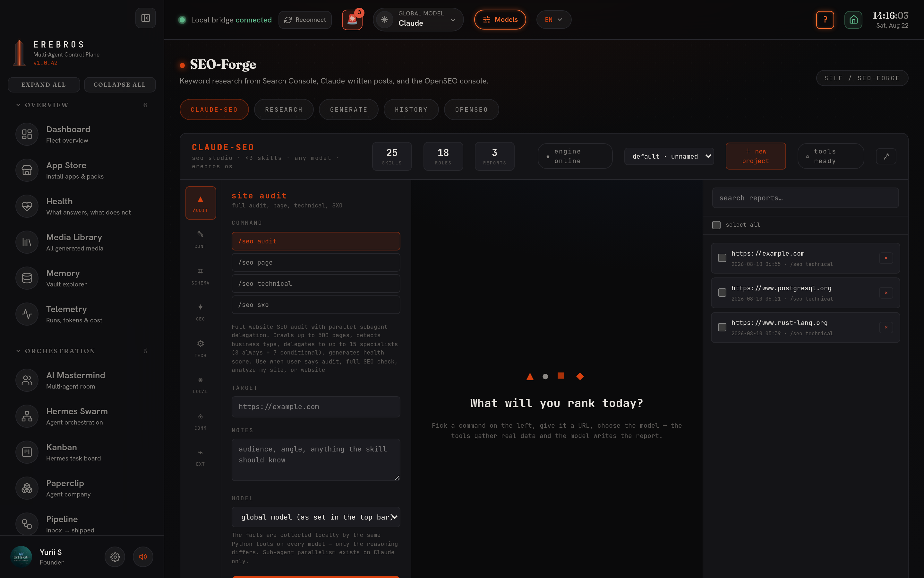924x578 pixels.
Task: Focus the target URL input field
Action: click(316, 407)
